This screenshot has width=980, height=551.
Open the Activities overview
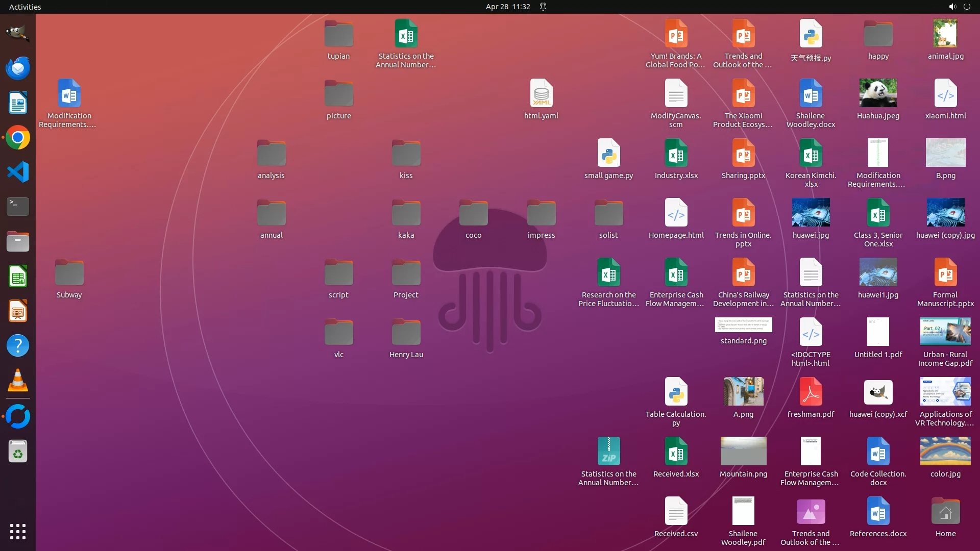click(x=25, y=7)
